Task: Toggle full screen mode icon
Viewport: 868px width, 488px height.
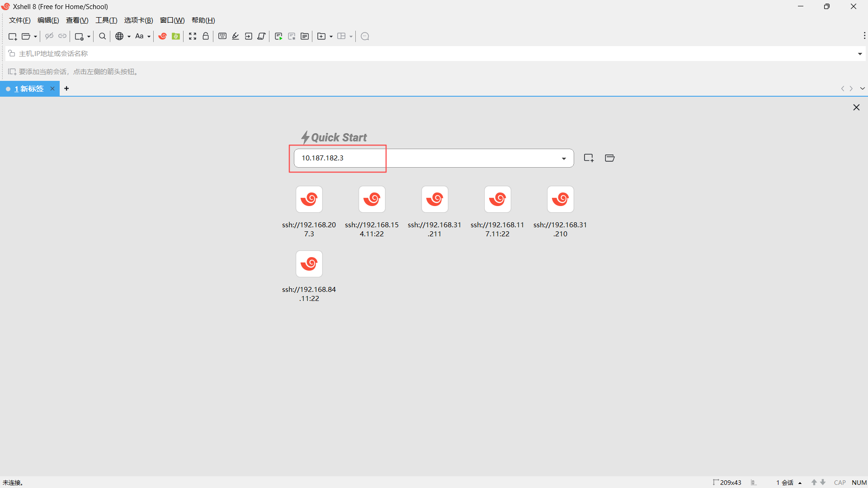Action: click(193, 36)
